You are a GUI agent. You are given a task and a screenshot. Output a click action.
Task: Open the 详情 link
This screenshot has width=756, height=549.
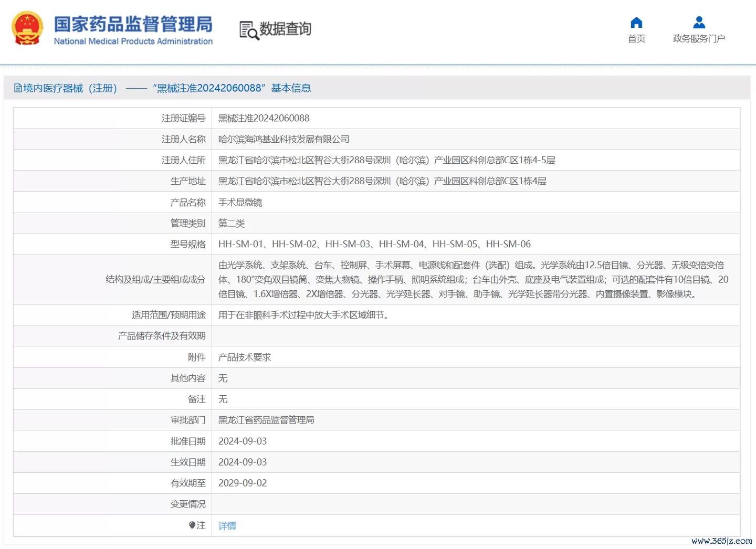(227, 526)
